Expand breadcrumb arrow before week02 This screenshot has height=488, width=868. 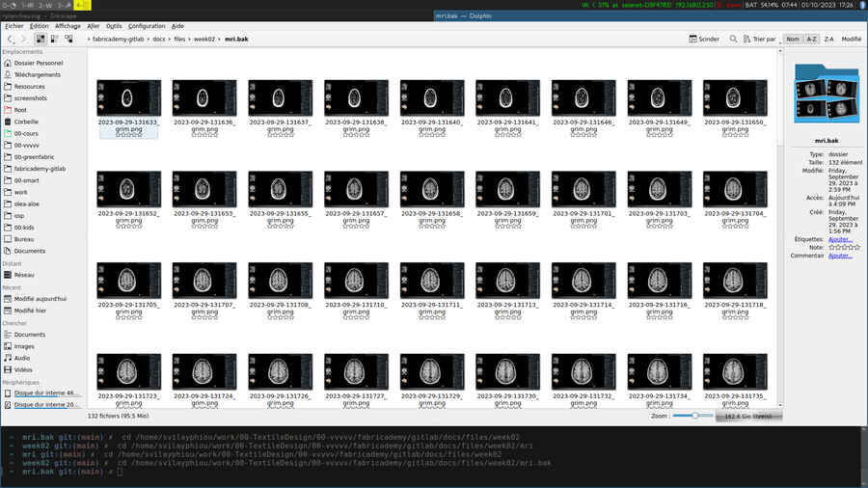(190, 40)
